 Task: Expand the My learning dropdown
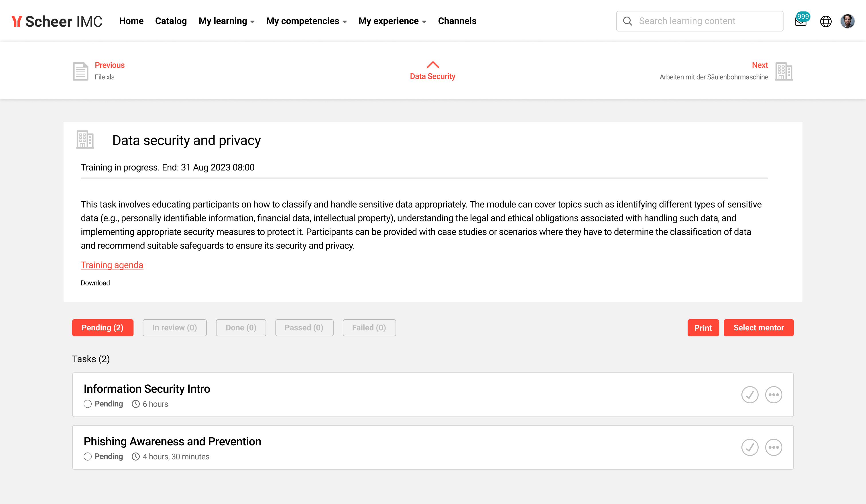pos(227,21)
